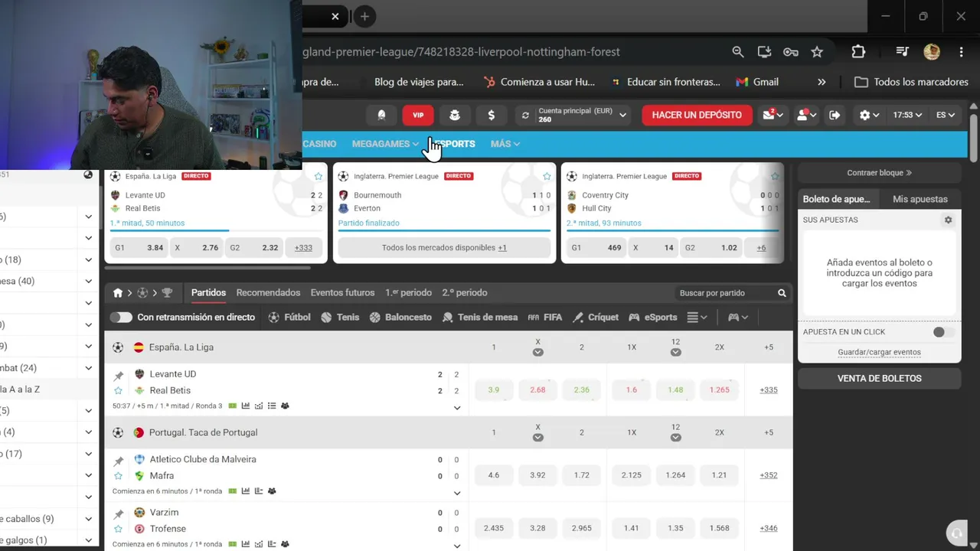Favorite the Real Betis match row star

point(119,390)
